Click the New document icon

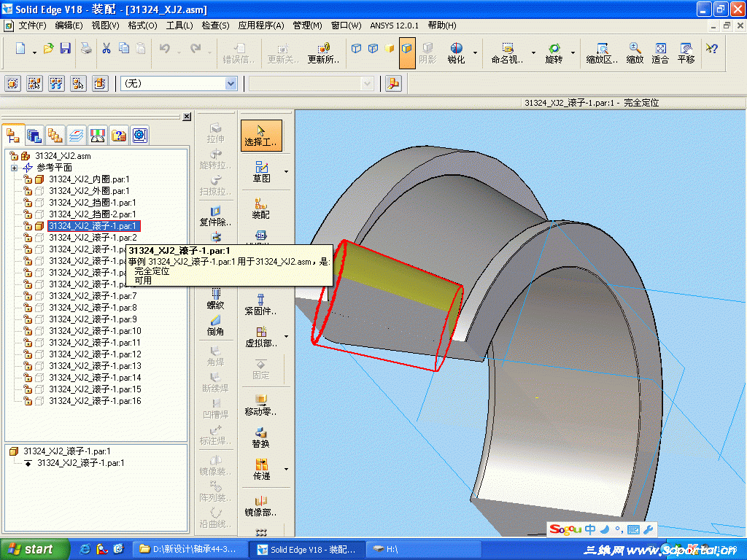click(x=20, y=48)
